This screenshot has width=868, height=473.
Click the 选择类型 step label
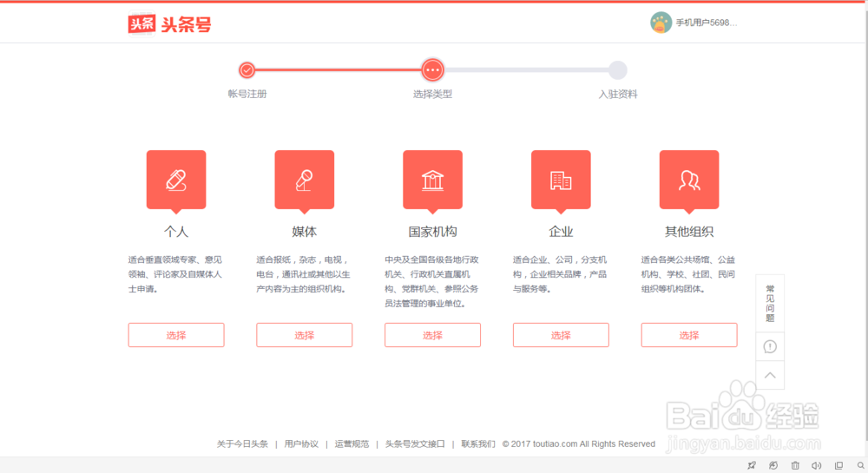tap(432, 94)
